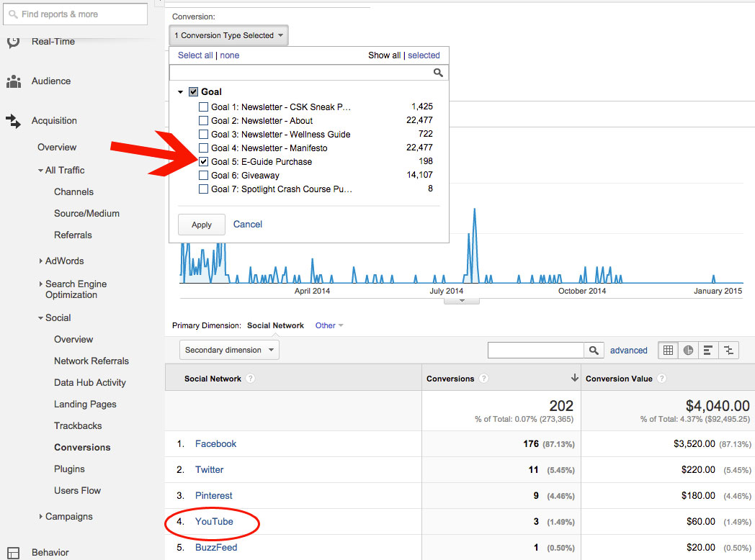Open the Audience section in sidebar
This screenshot has width=755, height=560.
tap(50, 81)
